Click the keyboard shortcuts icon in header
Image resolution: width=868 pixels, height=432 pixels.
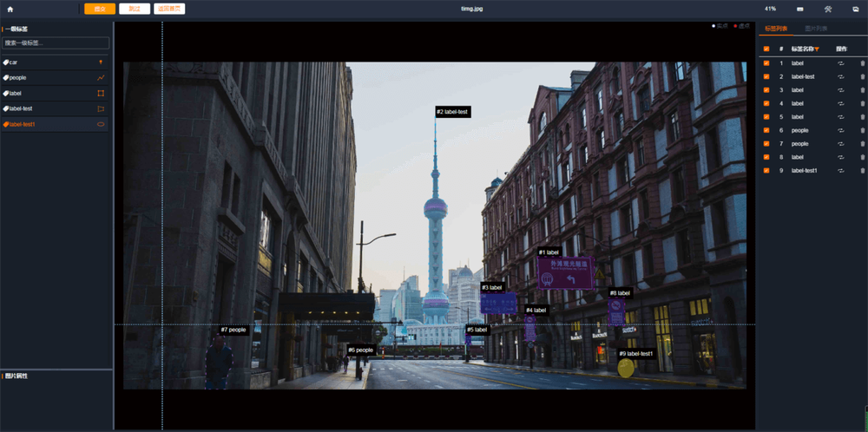(x=798, y=9)
